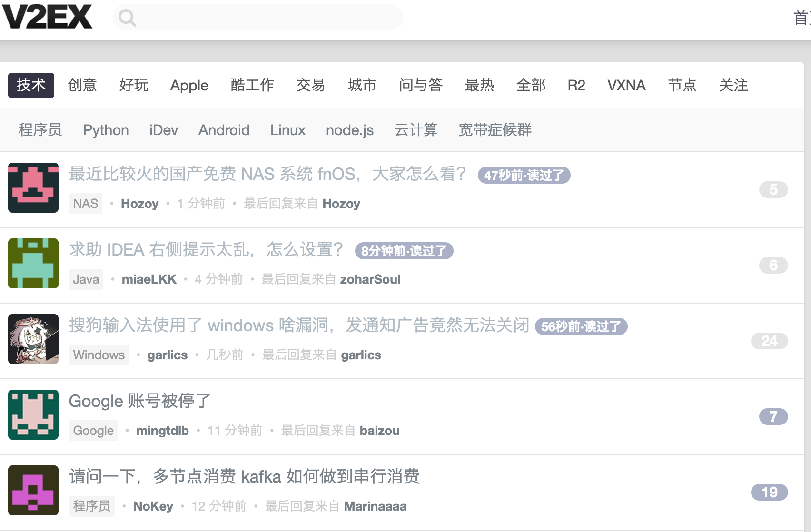Open the 关注 tab
Image resolution: width=811 pixels, height=532 pixels.
coord(733,85)
